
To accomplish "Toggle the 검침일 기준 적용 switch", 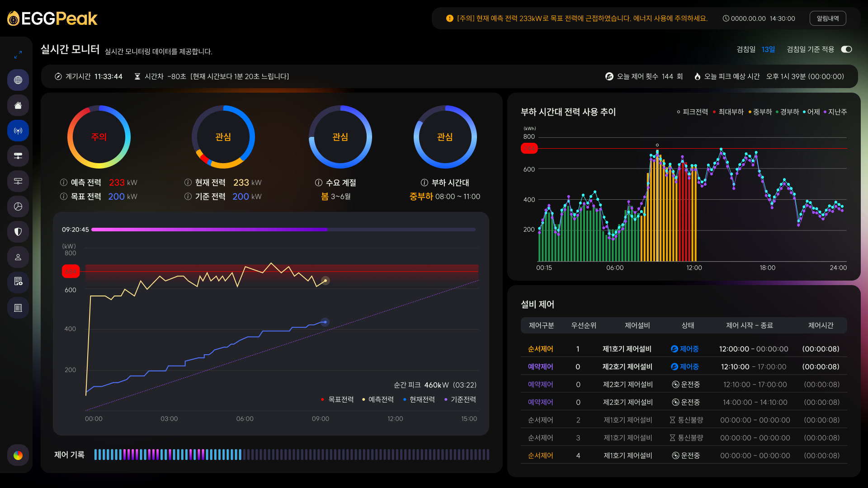I will (x=846, y=49).
